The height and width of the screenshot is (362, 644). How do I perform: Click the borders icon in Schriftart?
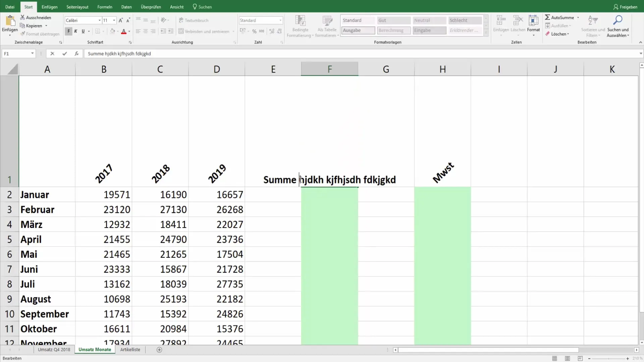[98, 32]
